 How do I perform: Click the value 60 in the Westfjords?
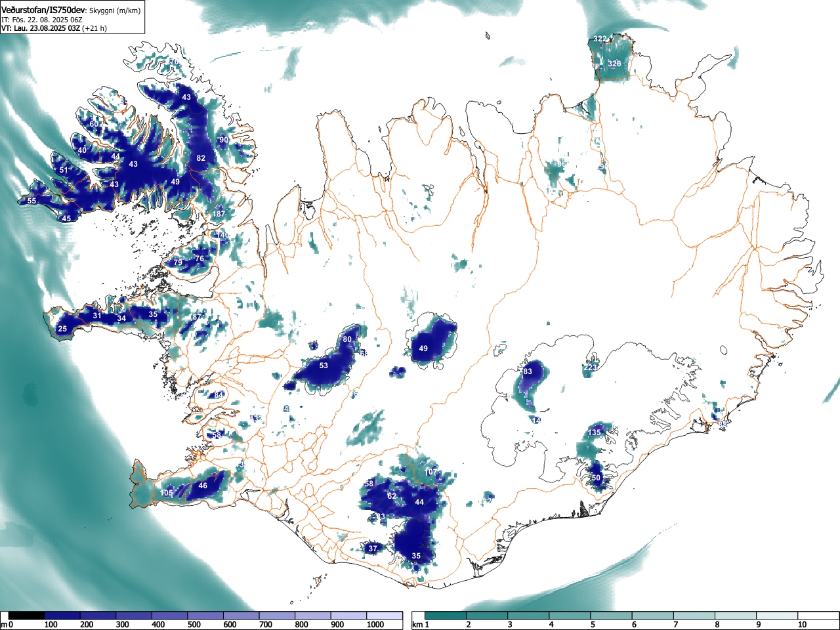pos(94,124)
